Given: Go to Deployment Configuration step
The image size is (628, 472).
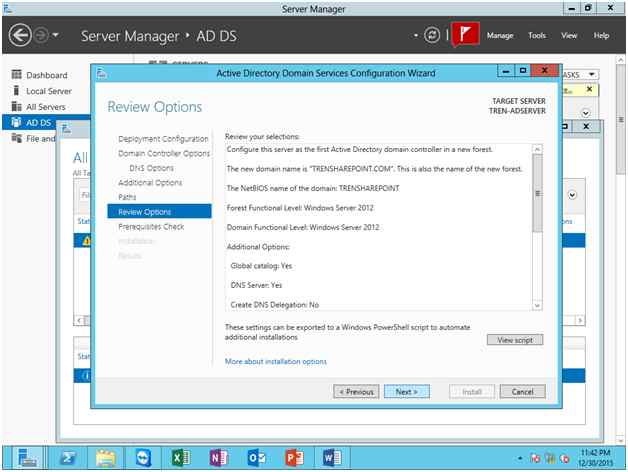Looking at the screenshot, I should tap(163, 139).
